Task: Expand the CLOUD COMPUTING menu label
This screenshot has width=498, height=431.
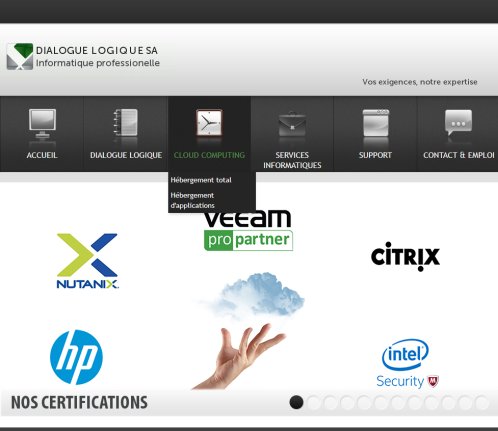Action: [x=209, y=155]
